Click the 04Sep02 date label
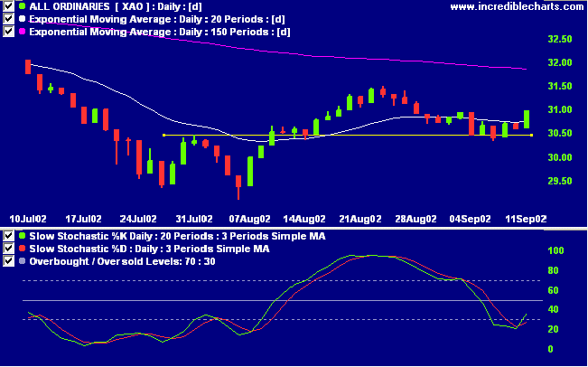 coord(471,219)
